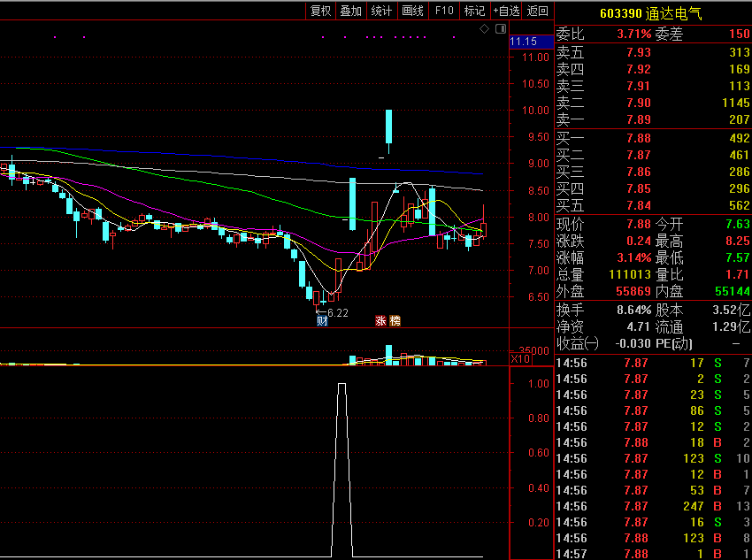Click the 卖一 ask row at 7.89
Image resolution: width=752 pixels, height=560 pixels.
click(653, 119)
